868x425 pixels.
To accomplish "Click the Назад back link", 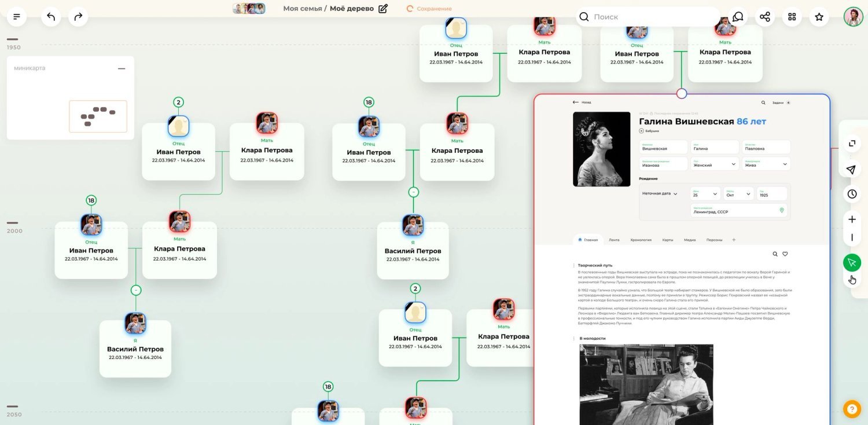I will click(582, 102).
